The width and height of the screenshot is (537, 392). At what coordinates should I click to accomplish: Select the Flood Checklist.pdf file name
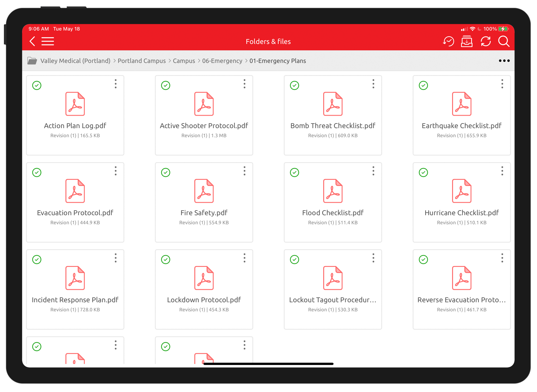coord(333,213)
